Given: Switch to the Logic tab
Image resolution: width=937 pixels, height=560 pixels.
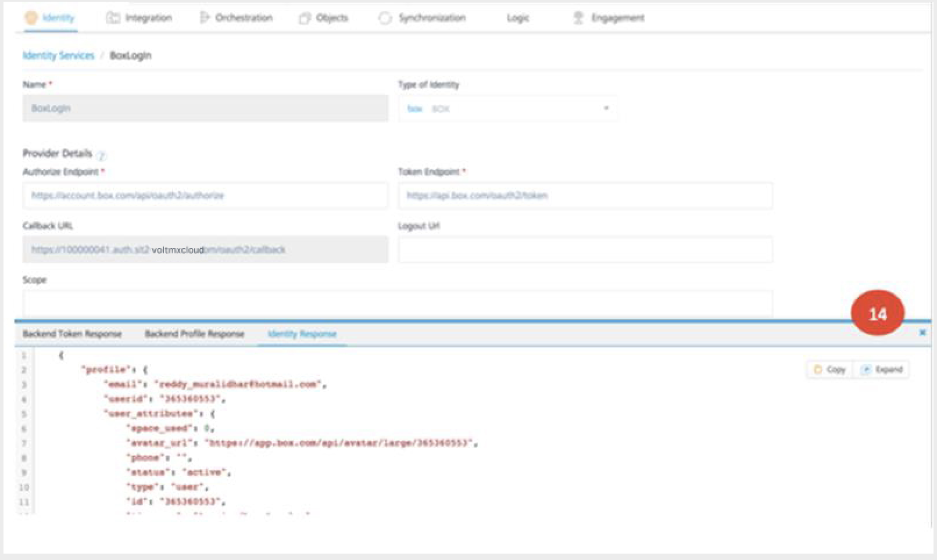Looking at the screenshot, I should 518,17.
